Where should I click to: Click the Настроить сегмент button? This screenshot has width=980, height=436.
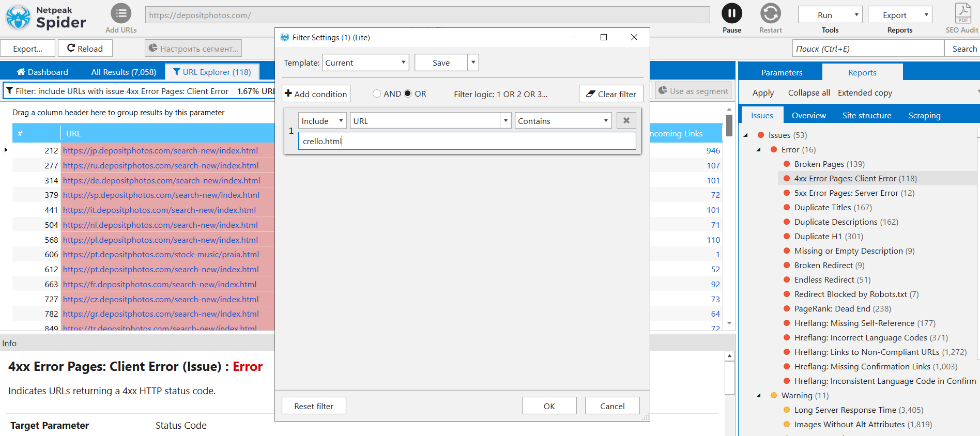193,49
